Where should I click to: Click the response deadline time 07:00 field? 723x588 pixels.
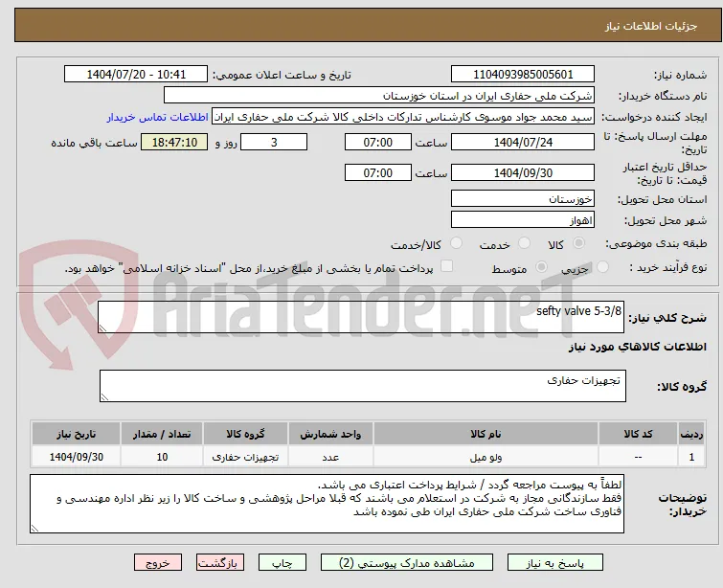tap(377, 142)
